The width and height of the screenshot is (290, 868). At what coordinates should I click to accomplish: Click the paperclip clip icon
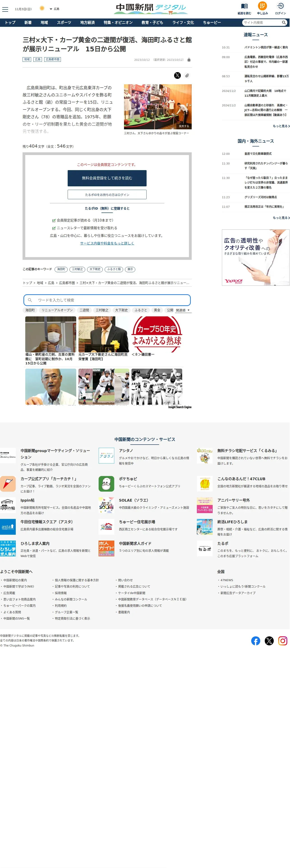click(187, 75)
